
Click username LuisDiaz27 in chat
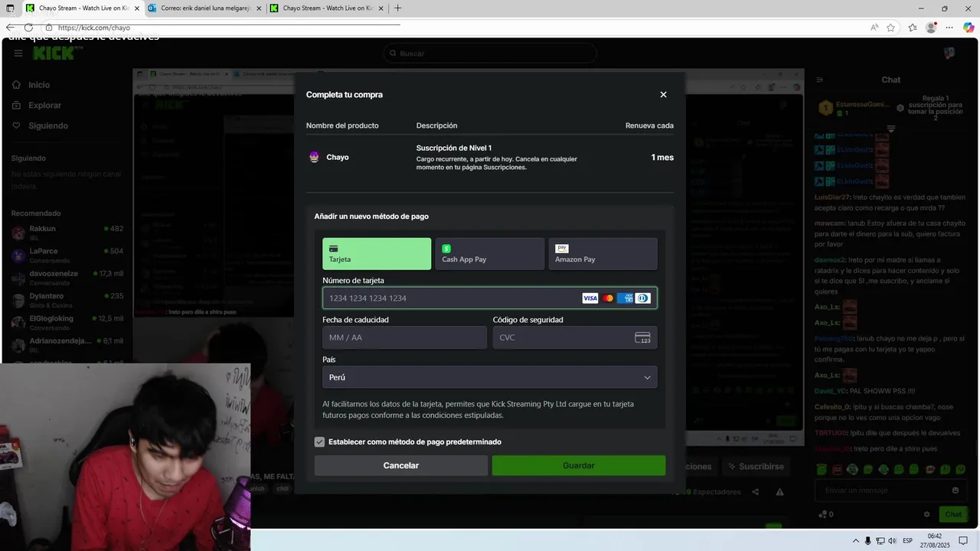pyautogui.click(x=831, y=197)
